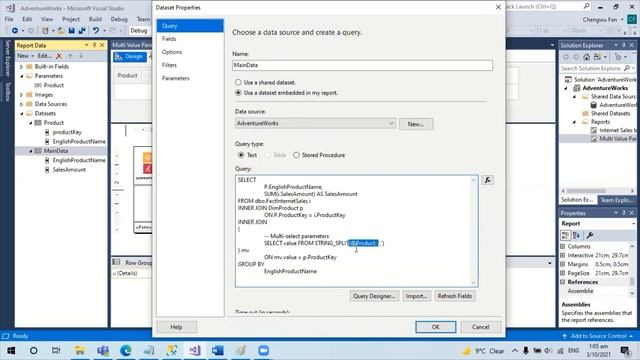This screenshot has width=640, height=360.
Task: Open the File menu
Action: click(9, 19)
